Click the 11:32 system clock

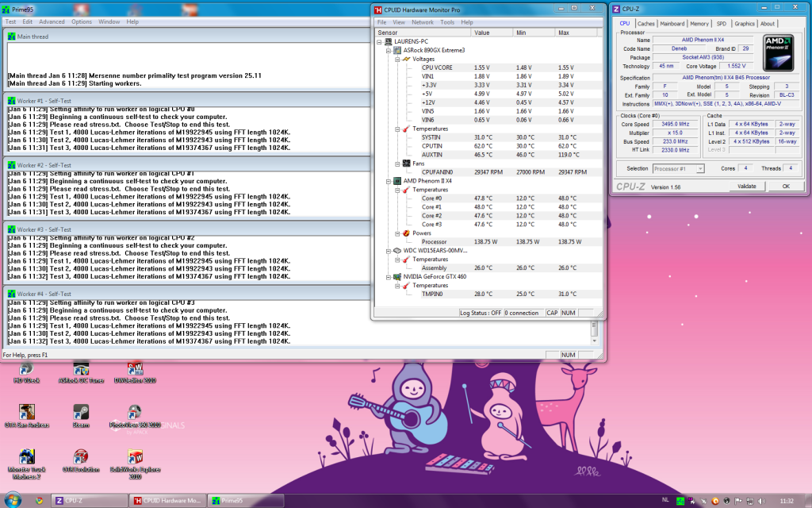(787, 501)
